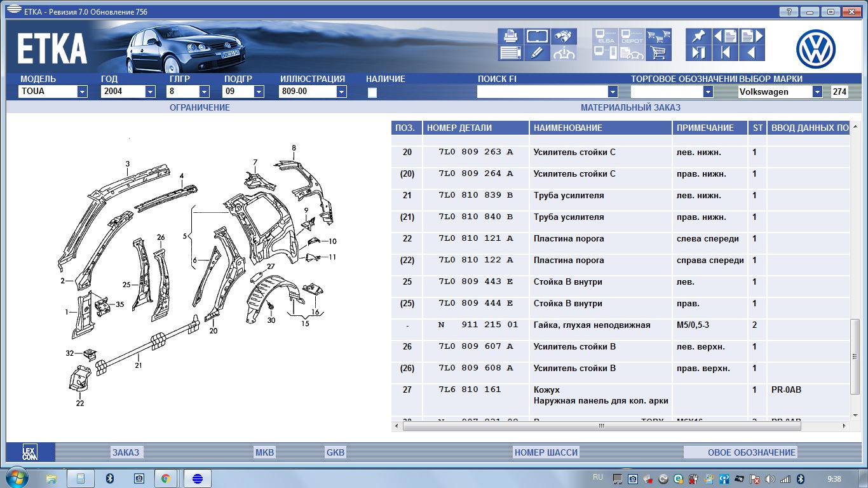This screenshot has width=868, height=488.
Task: Go to next illustration page icon
Action: tap(752, 36)
